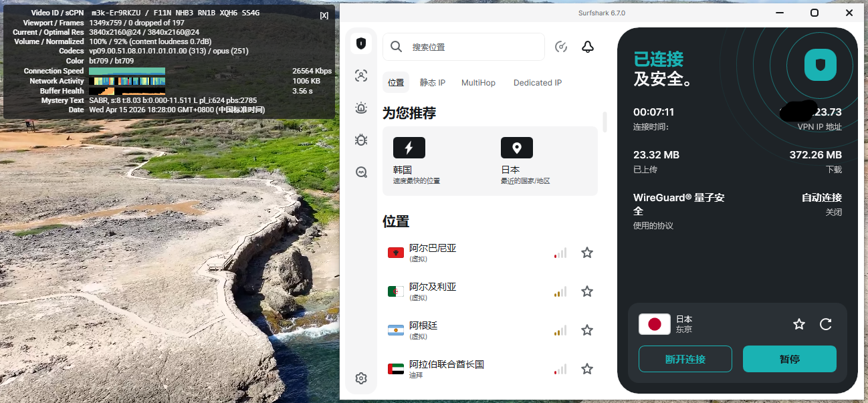Click 自动连接 setting label
This screenshot has height=403, width=868.
pos(822,198)
